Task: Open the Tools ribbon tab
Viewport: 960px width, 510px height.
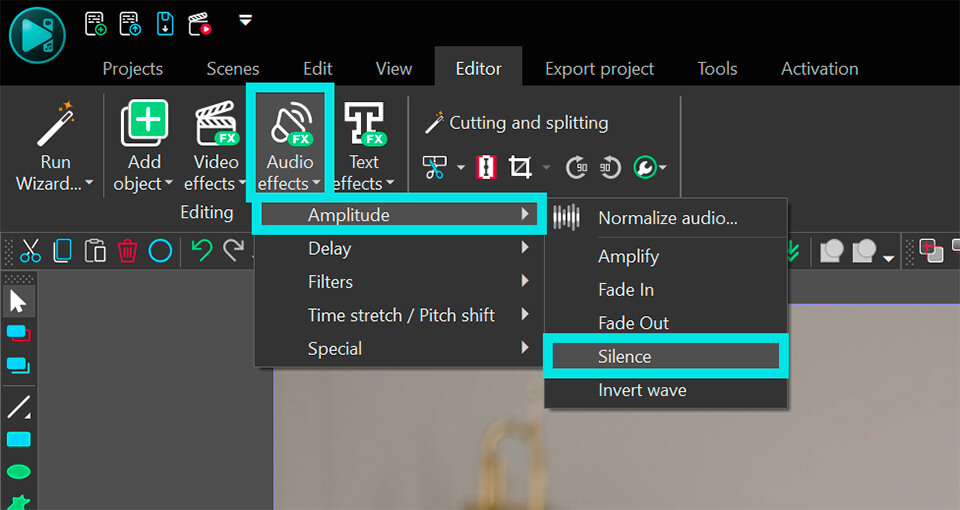Action: [x=717, y=69]
